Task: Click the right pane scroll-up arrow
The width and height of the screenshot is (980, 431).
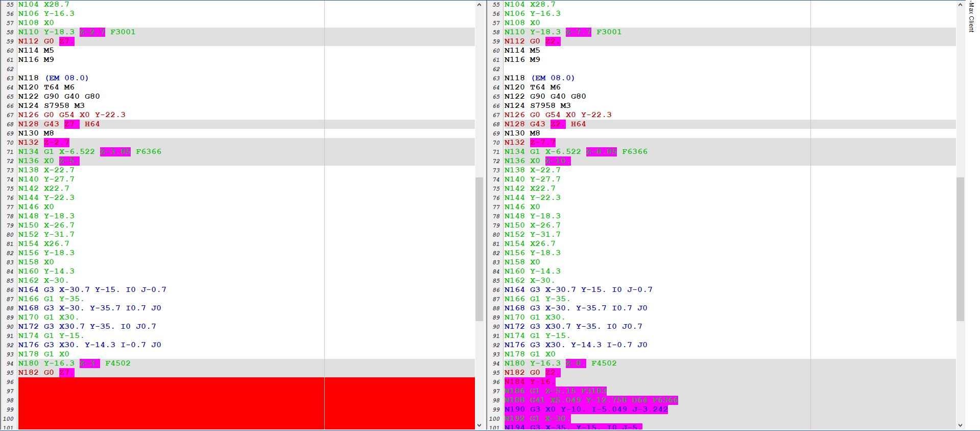Action: (960, 5)
